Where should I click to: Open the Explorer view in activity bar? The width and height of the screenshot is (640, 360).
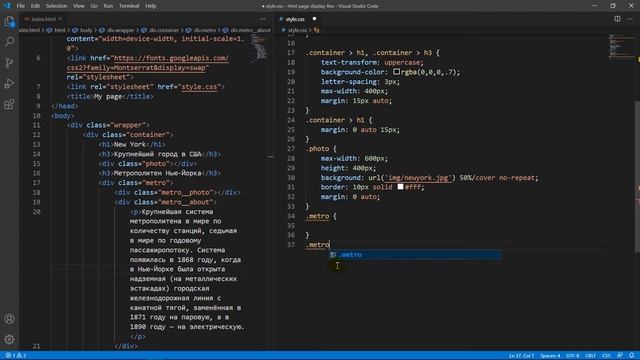9,21
